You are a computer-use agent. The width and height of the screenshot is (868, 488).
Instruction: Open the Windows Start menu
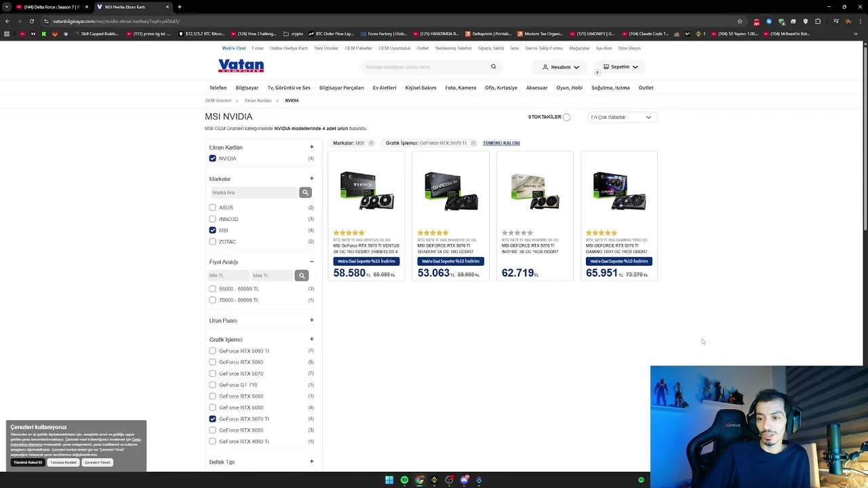tap(389, 480)
